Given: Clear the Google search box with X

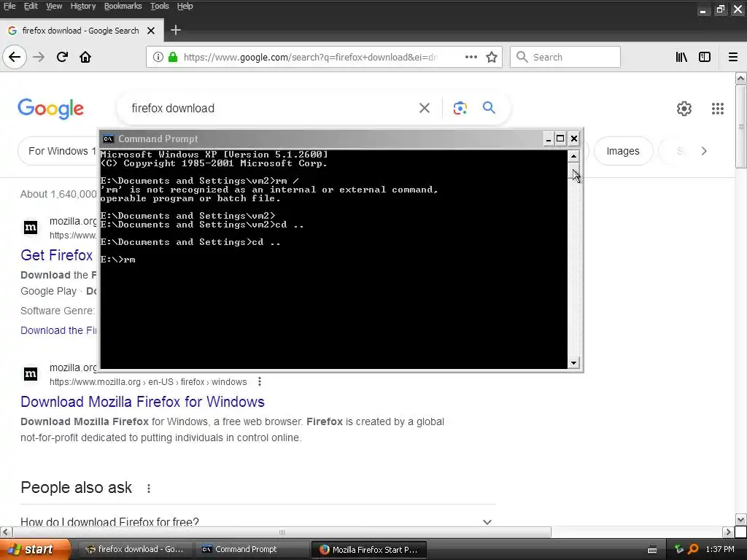Looking at the screenshot, I should coord(425,108).
